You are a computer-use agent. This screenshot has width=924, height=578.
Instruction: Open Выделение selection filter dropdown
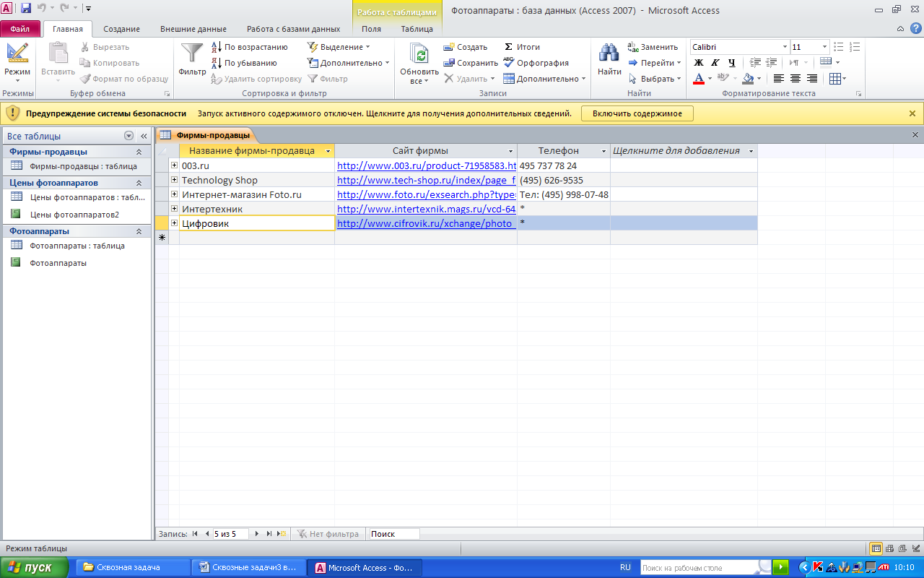coord(339,47)
